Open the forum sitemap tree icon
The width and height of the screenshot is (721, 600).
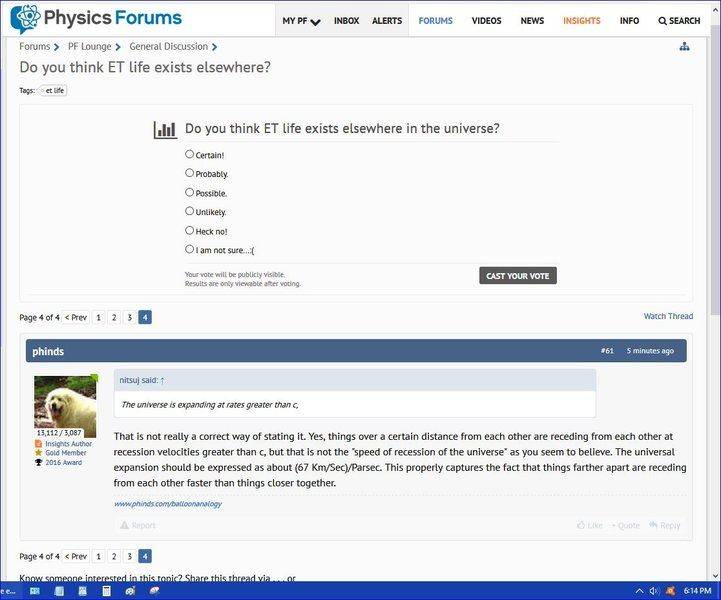click(684, 46)
